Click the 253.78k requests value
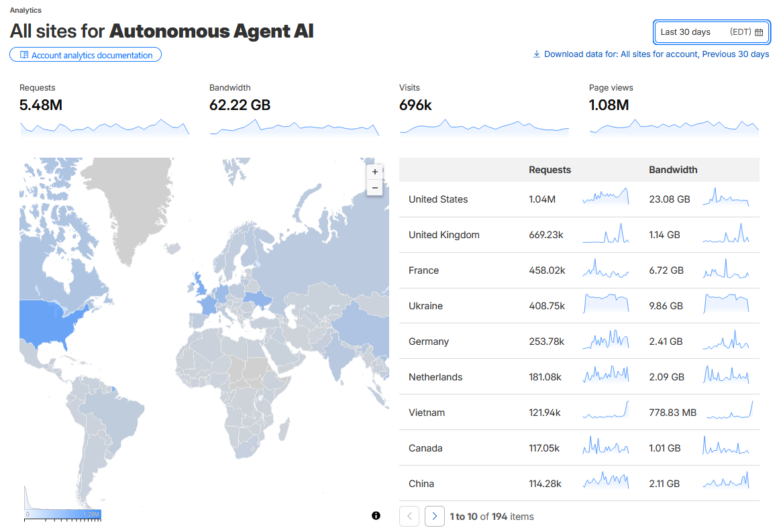This screenshot has width=783, height=532. pos(547,341)
